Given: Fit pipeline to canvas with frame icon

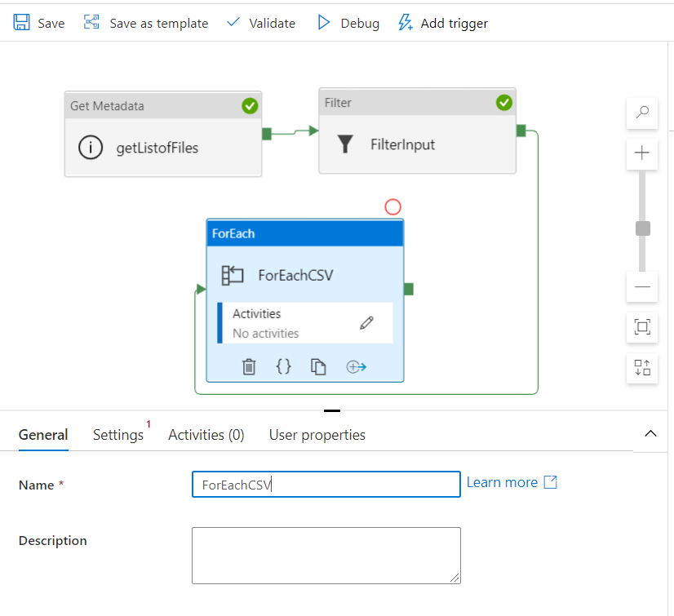Looking at the screenshot, I should pos(642,327).
